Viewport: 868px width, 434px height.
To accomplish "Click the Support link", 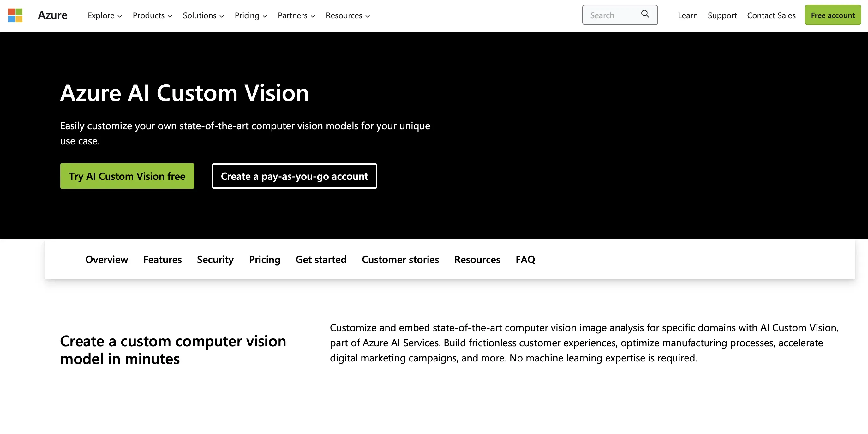I will 722,15.
